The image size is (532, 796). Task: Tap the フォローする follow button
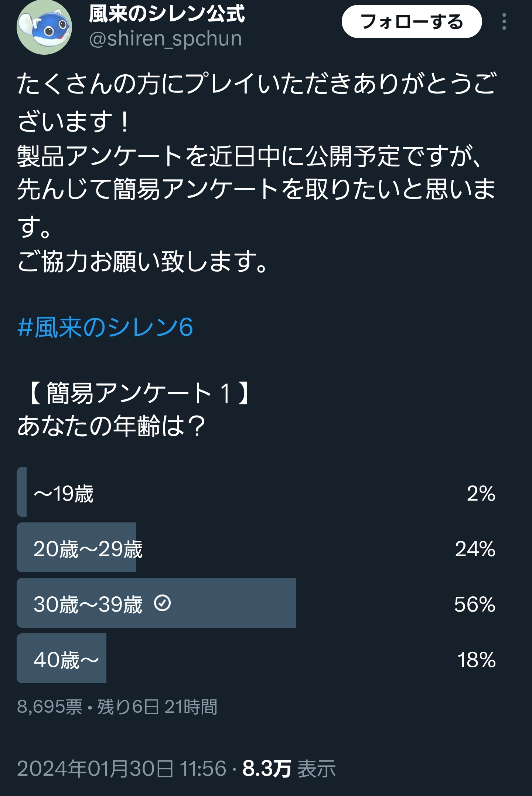coord(412,22)
